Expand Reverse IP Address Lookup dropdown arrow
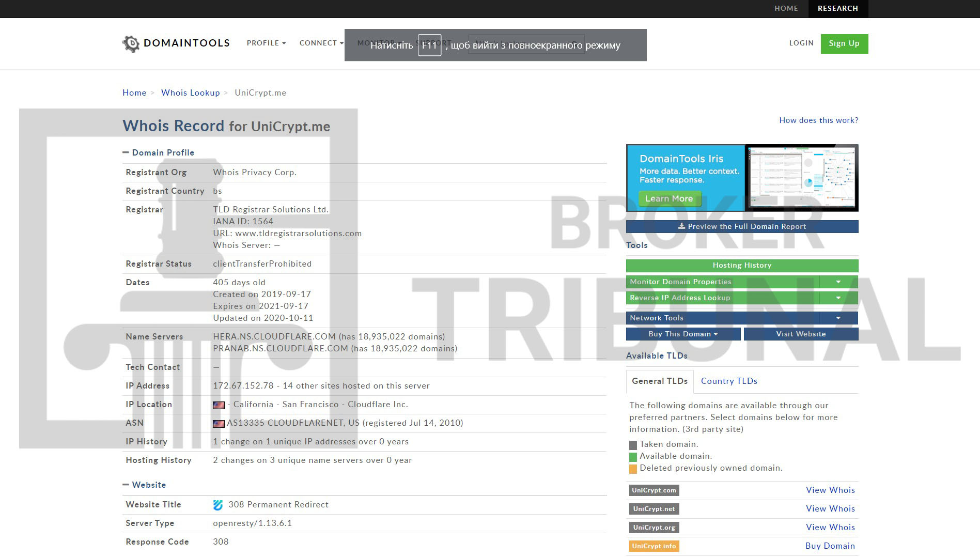 pos(838,298)
